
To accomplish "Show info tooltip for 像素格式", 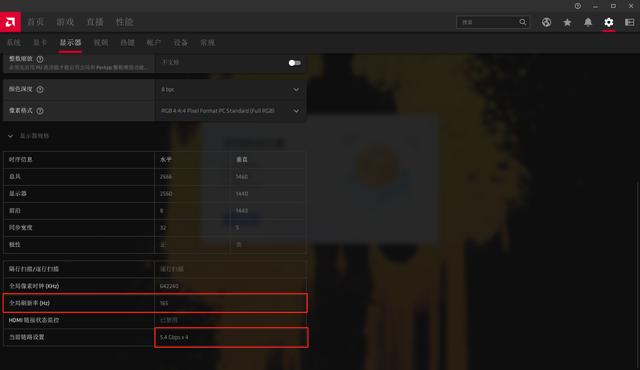I will point(40,111).
